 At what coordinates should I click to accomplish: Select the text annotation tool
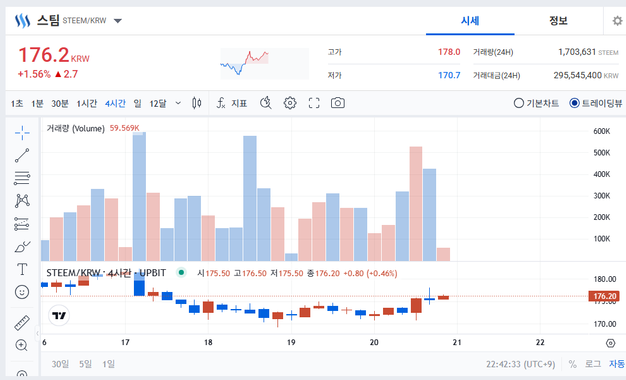(x=22, y=269)
